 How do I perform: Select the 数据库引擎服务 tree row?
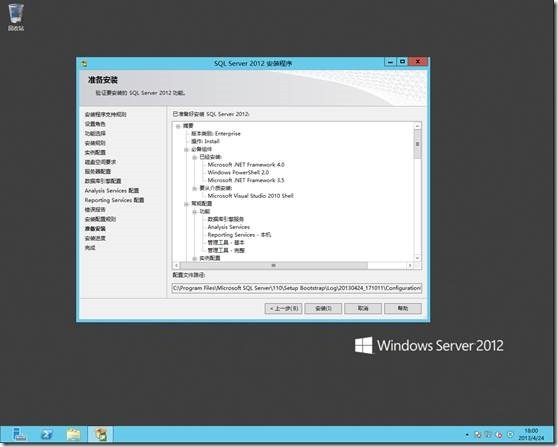226,219
